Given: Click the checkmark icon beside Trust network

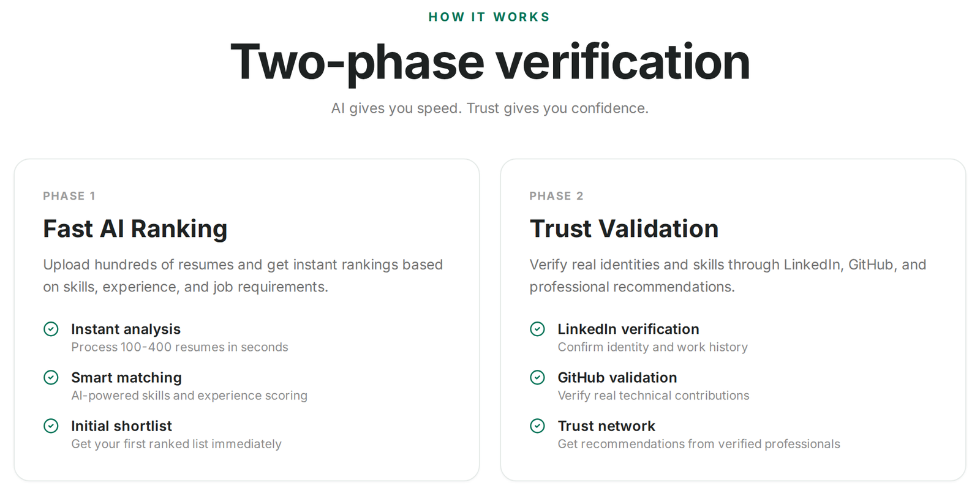Looking at the screenshot, I should (x=537, y=426).
